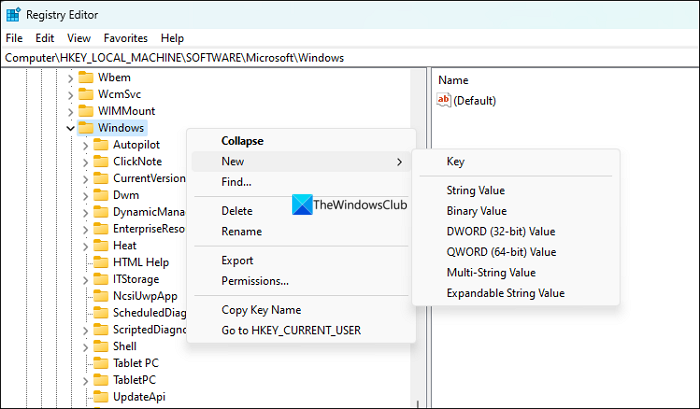
Task: Click the Dwm folder icon
Action: coord(101,195)
